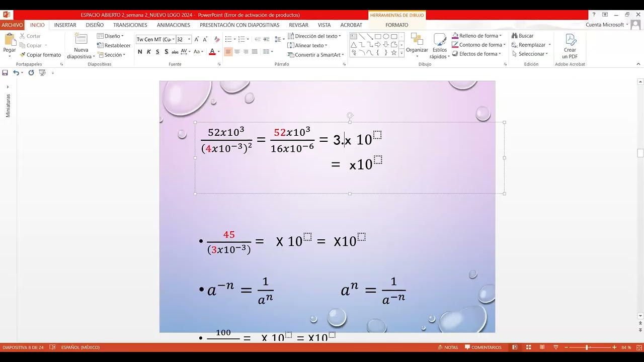644x362 pixels.
Task: Open Relleno de forma fill color
Action: tap(476, 36)
